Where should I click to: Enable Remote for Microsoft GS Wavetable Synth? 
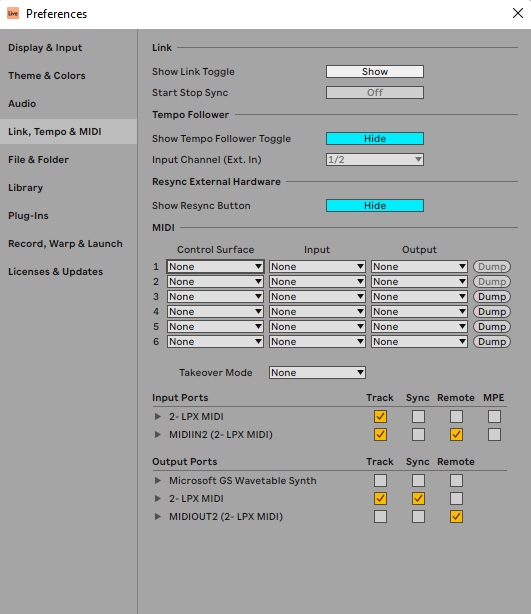pyautogui.click(x=456, y=480)
